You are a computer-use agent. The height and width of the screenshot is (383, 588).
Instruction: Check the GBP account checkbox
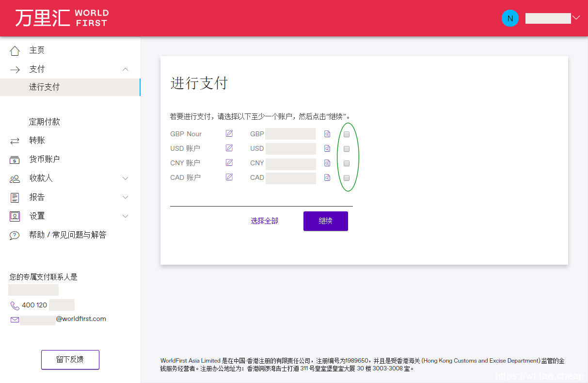pyautogui.click(x=347, y=134)
